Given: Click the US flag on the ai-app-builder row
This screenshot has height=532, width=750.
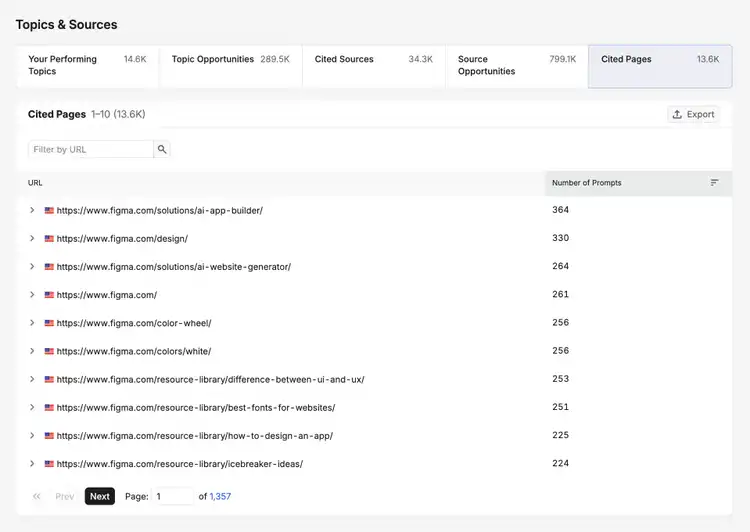Looking at the screenshot, I should pos(49,211).
